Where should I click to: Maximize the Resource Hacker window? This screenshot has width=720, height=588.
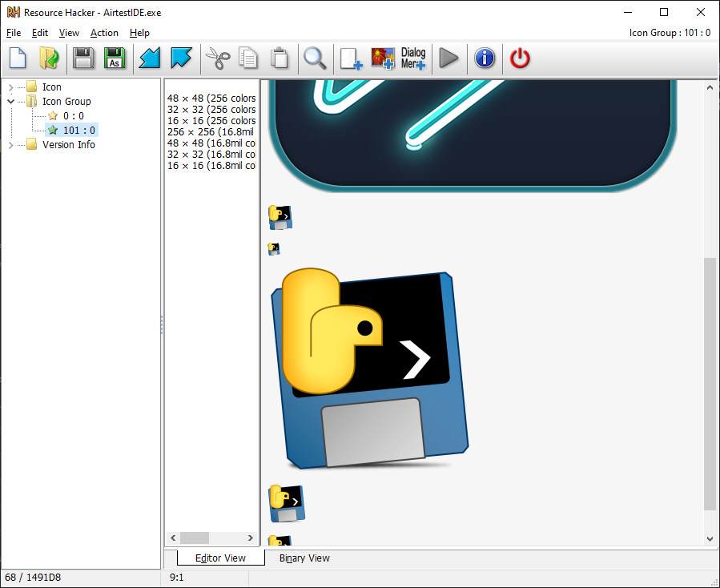(664, 12)
